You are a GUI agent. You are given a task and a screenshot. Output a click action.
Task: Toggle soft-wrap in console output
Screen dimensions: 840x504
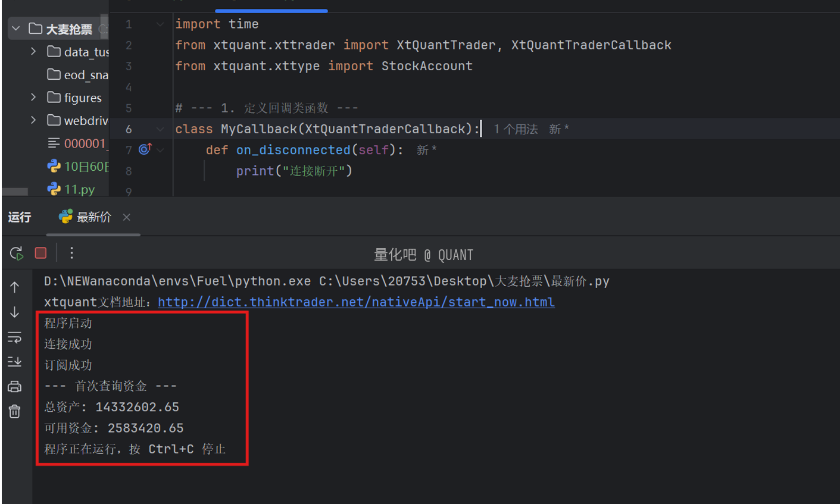15,337
